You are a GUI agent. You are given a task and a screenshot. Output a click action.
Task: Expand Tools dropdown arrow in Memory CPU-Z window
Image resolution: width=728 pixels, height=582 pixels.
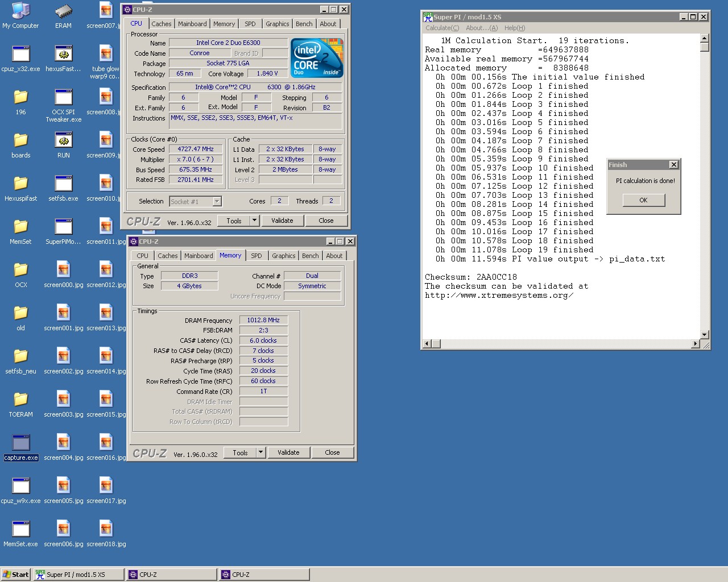[260, 452]
